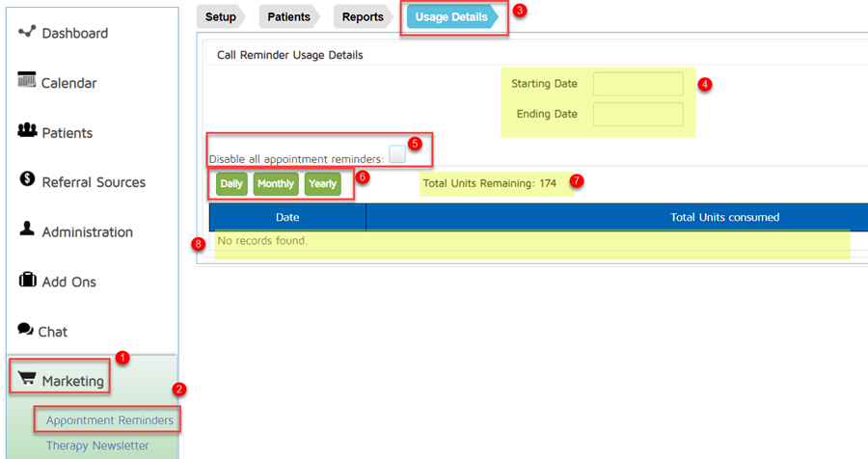Viewport: 868px width, 459px height.
Task: Click the Calendar icon in sidebar
Action: coord(26,81)
